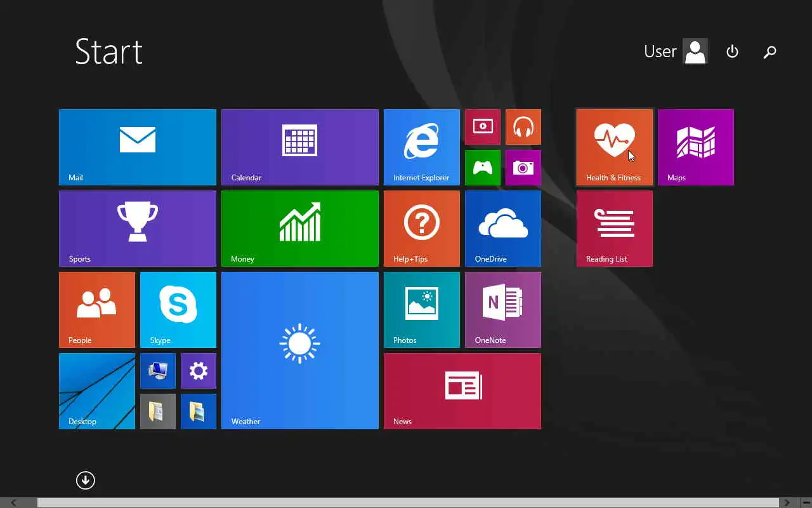
Task: Show all apps with down arrow
Action: (x=86, y=480)
